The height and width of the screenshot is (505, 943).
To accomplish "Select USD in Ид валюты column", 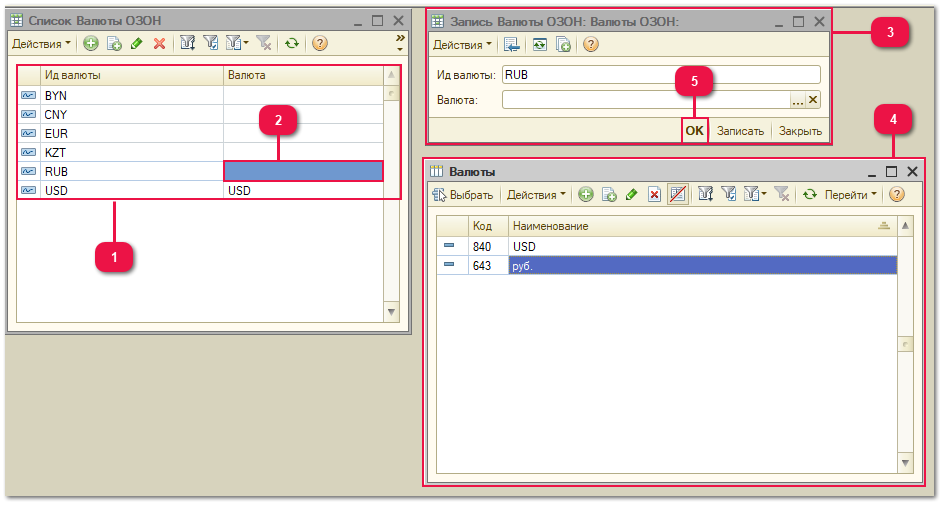I will pos(132,191).
